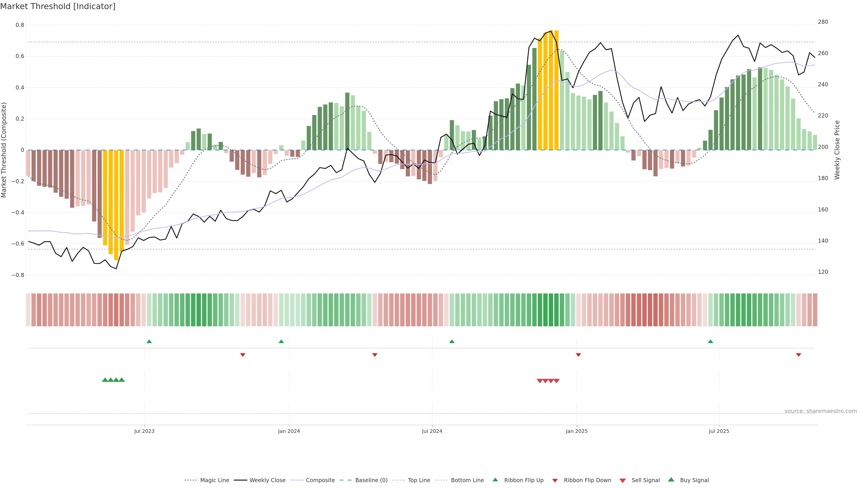Viewport: 868px width, 488px height.
Task: Click the Jan 2024 x-axis label
Action: click(289, 431)
